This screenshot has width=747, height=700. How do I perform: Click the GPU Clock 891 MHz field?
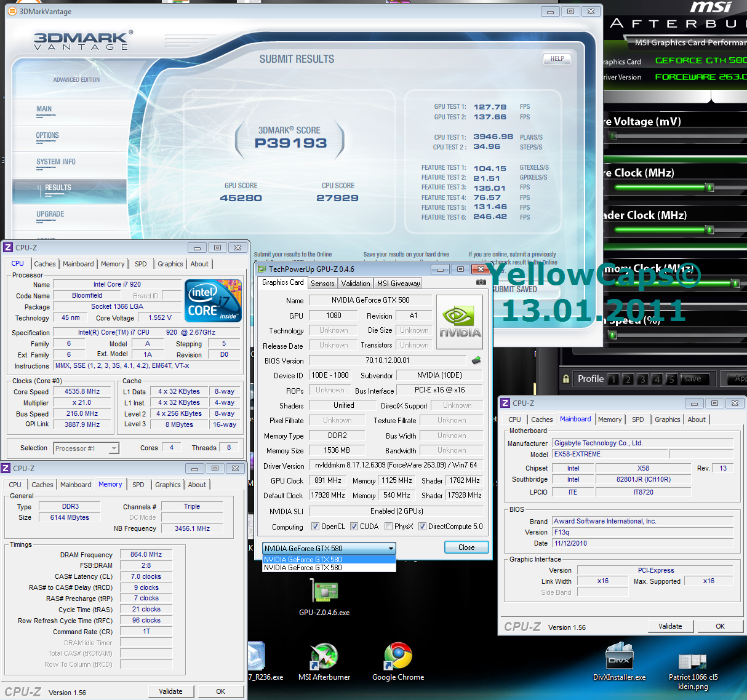click(x=327, y=480)
